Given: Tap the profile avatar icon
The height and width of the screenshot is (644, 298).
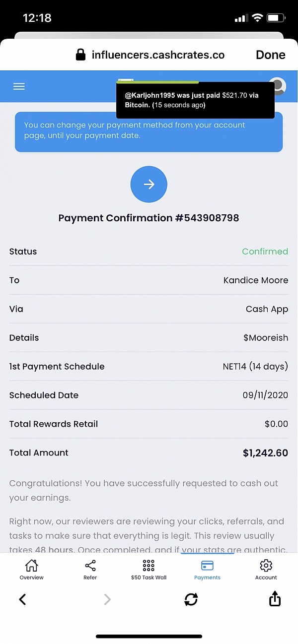Looking at the screenshot, I should tap(279, 86).
